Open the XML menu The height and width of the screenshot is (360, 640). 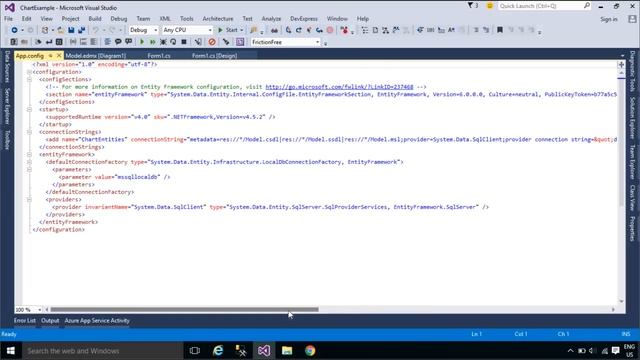[x=165, y=19]
